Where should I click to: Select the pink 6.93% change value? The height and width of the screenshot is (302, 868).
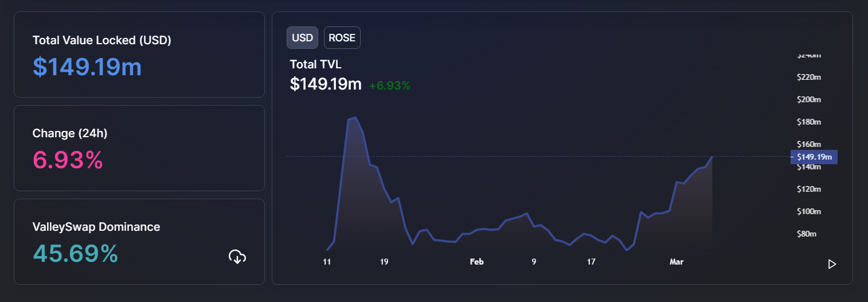68,161
